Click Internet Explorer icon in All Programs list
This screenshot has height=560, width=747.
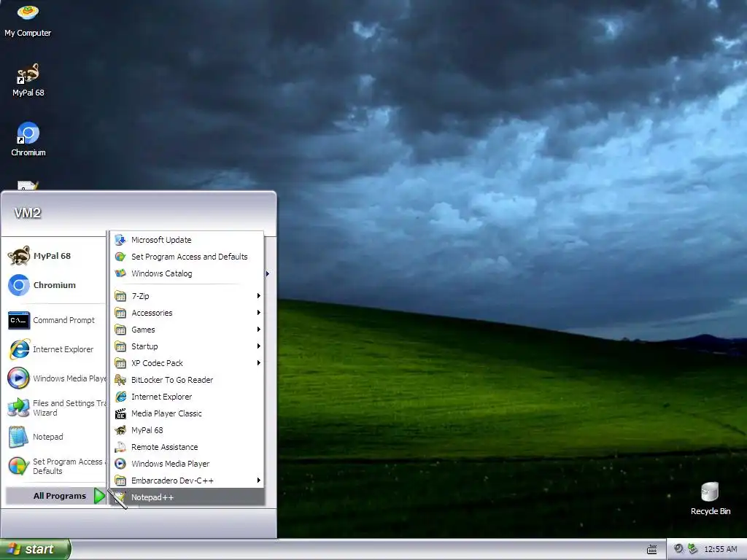coord(120,397)
